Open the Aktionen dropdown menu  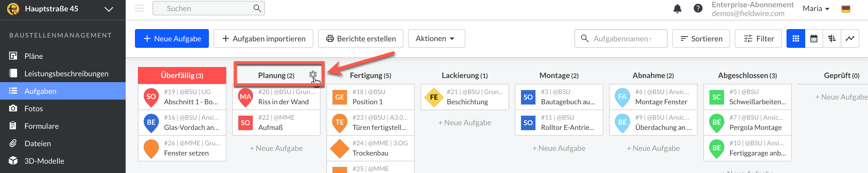[436, 39]
